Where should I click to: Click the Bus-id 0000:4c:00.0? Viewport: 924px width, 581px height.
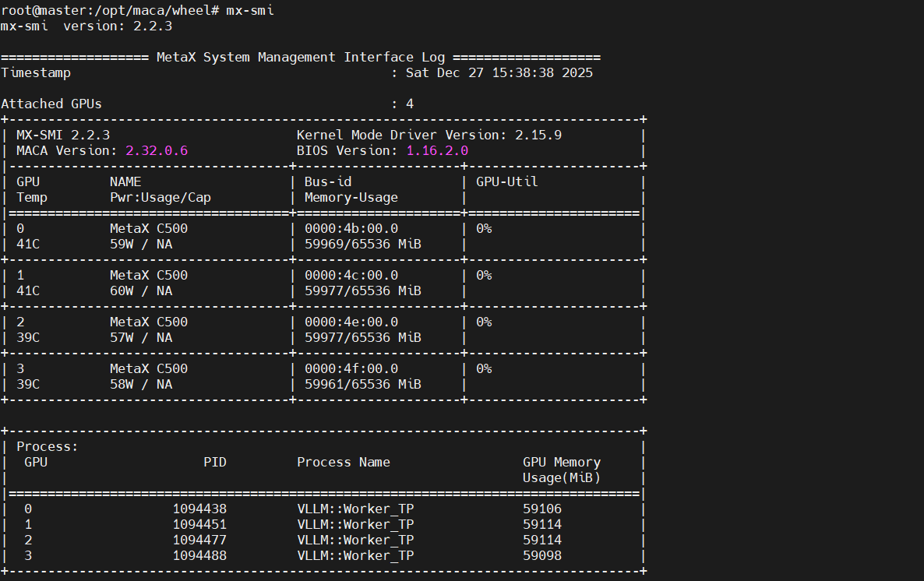click(351, 275)
